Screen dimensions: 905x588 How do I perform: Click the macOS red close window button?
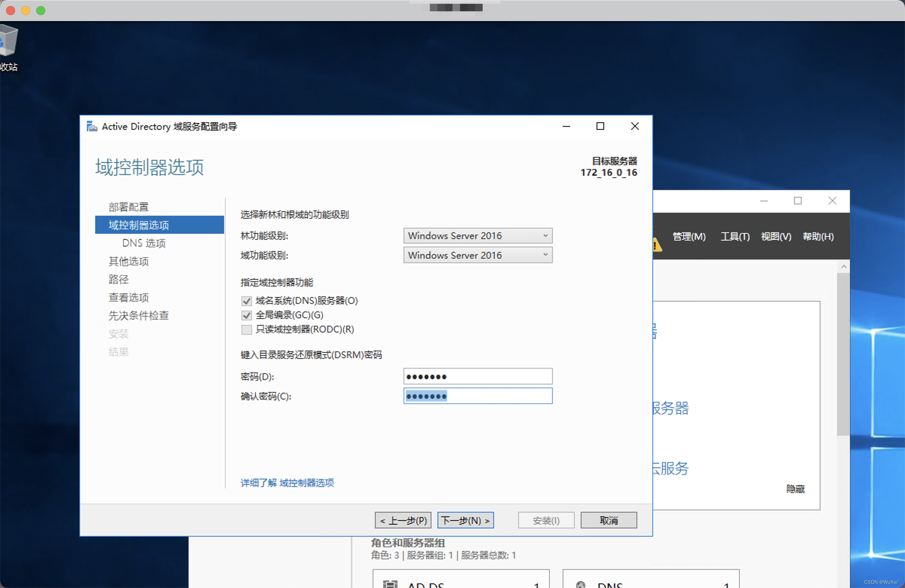point(11,10)
